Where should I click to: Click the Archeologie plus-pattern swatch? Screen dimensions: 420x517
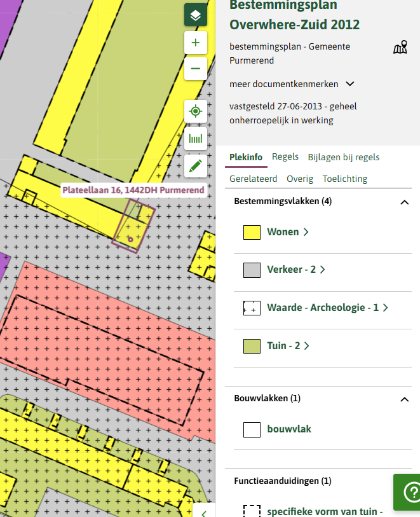tap(252, 308)
